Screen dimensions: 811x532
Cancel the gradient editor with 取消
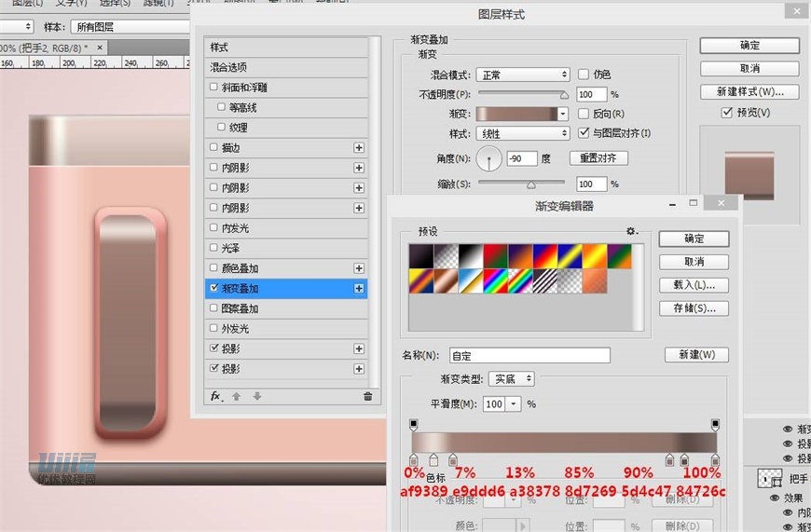694,262
